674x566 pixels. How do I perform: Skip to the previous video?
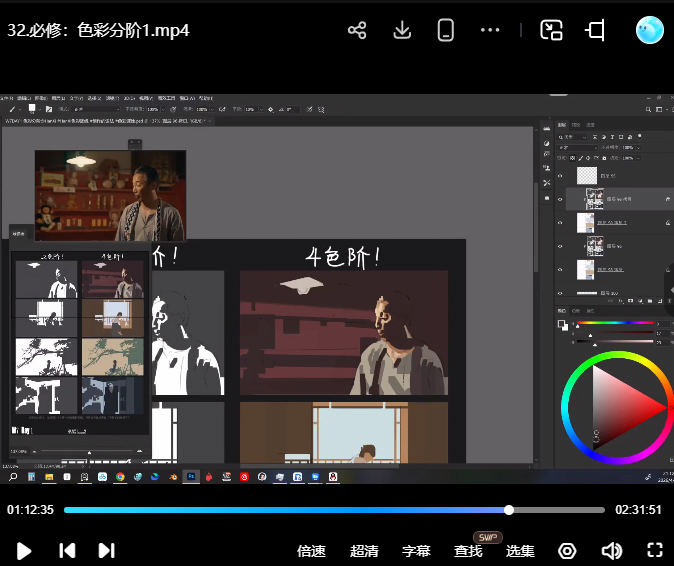point(67,551)
